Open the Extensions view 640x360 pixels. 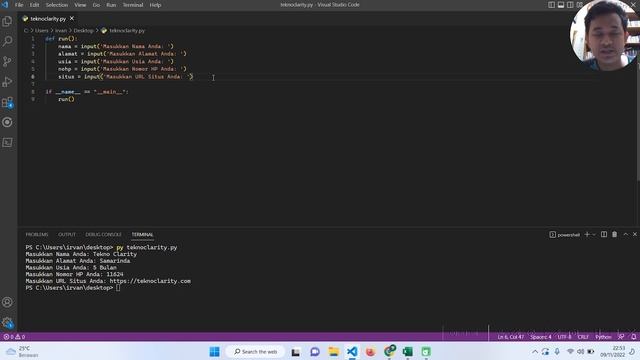pos(7,102)
